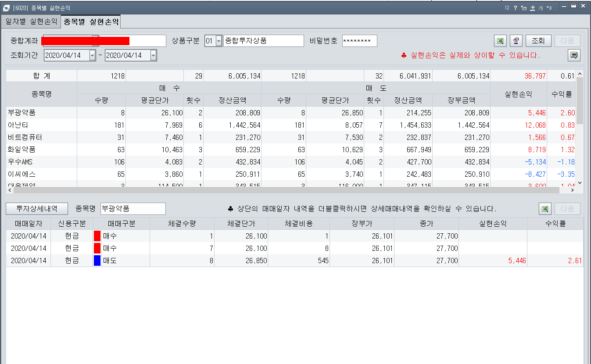Click the 매수 heading above the buy columns

pyautogui.click(x=169, y=88)
